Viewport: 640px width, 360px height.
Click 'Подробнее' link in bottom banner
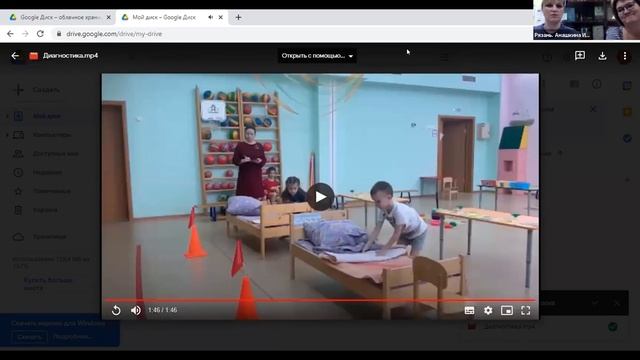click(72, 337)
